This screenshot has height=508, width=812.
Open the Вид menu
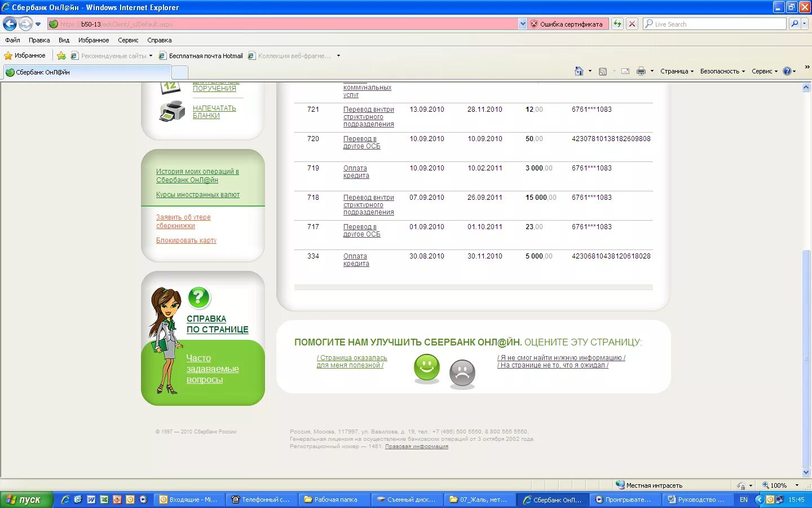(x=64, y=40)
